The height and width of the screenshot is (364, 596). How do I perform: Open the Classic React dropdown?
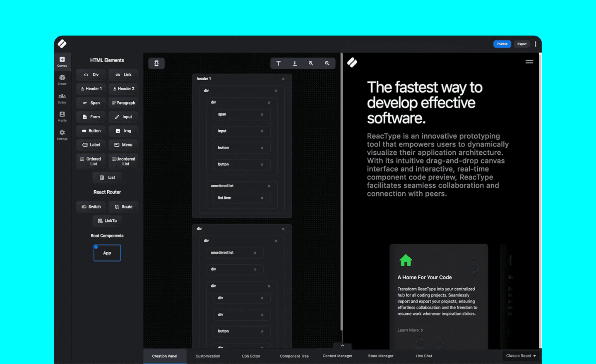click(x=521, y=356)
